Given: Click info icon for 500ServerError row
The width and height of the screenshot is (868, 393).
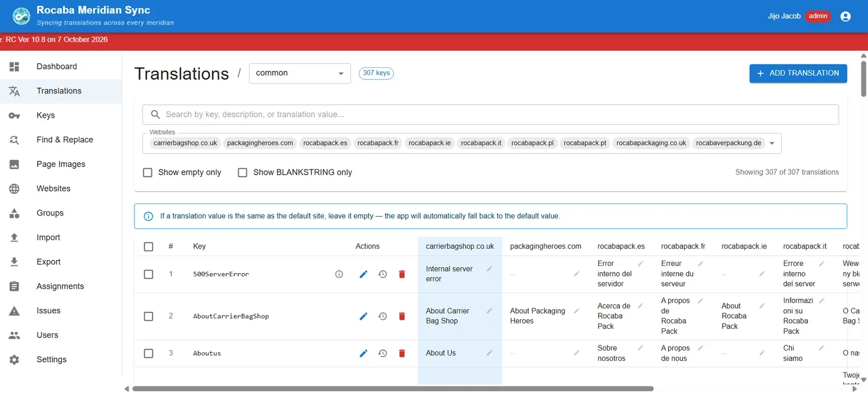Looking at the screenshot, I should (339, 274).
